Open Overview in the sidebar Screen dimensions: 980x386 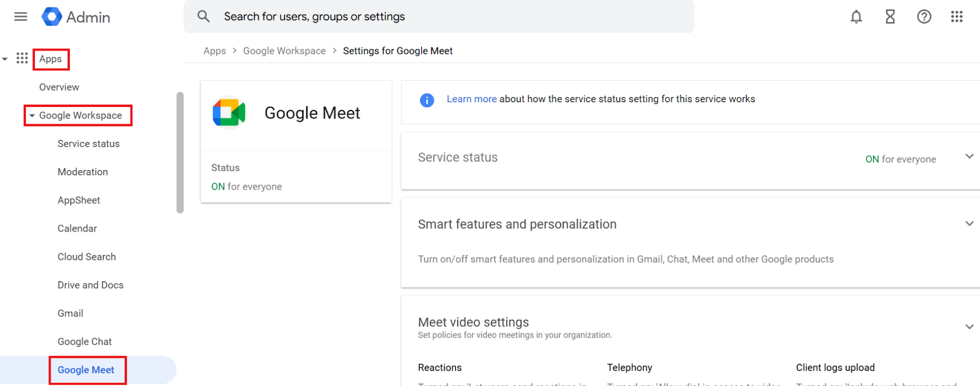pos(59,87)
